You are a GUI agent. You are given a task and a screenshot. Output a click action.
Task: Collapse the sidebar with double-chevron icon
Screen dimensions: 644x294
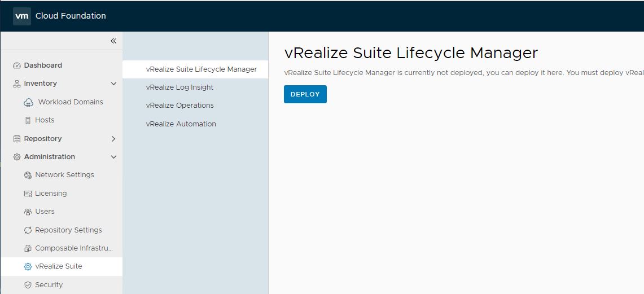[113, 41]
